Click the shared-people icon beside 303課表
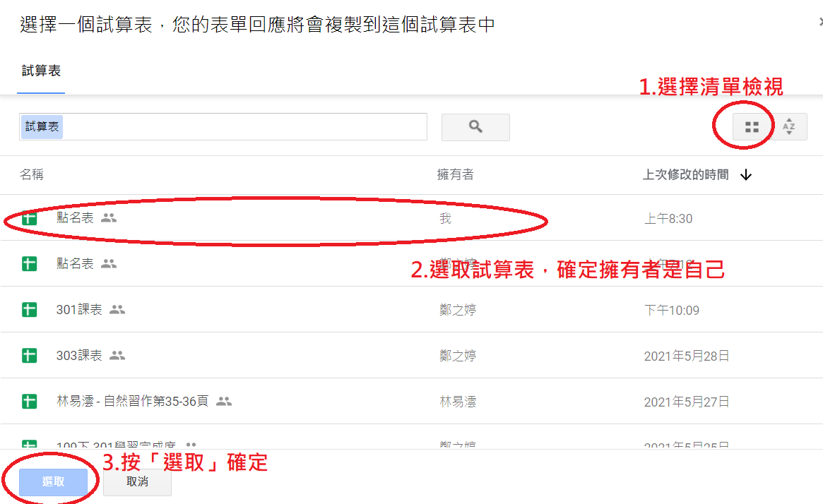 (x=117, y=356)
